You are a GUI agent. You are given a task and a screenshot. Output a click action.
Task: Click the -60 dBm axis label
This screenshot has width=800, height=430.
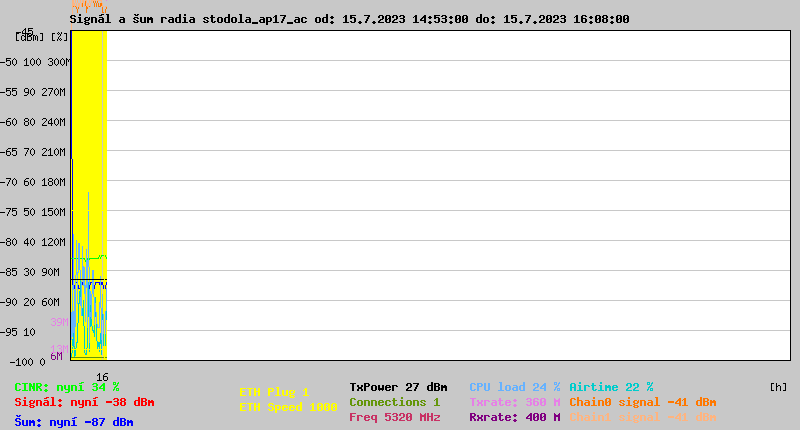pyautogui.click(x=9, y=122)
